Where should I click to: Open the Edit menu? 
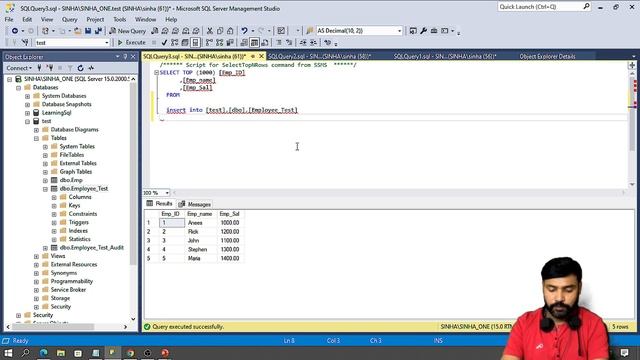[27, 19]
